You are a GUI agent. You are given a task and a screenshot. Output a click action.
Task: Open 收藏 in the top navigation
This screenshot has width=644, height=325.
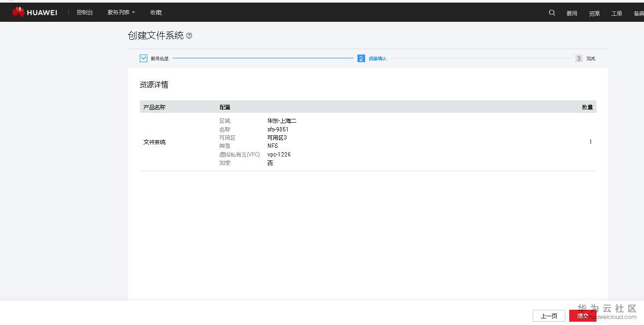[156, 13]
